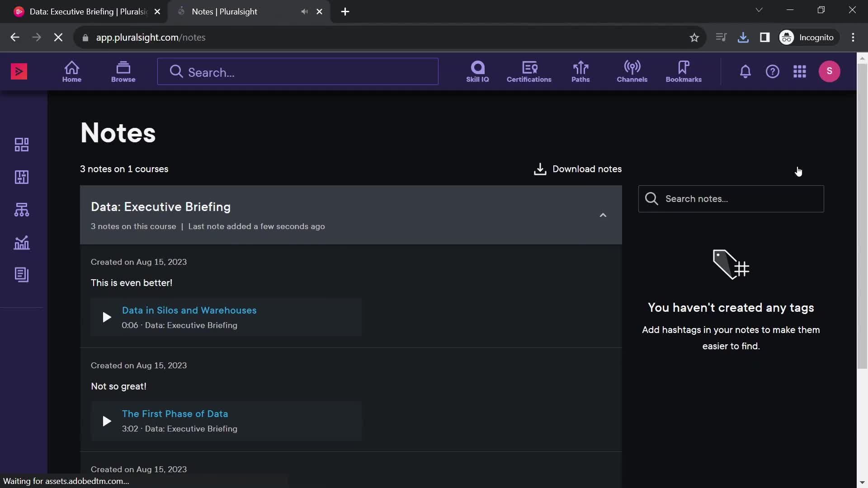Screen dimensions: 868x488
Task: Bookmark this page with the star icon
Action: (694, 38)
